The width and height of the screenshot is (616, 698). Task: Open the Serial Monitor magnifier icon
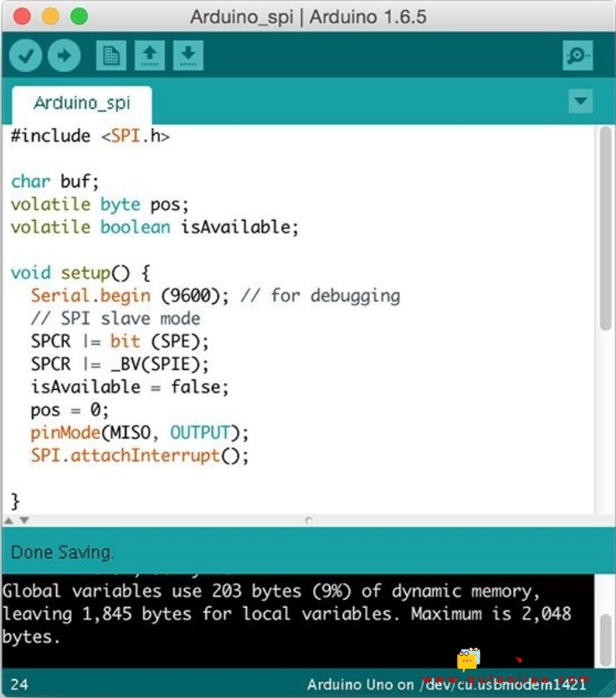click(x=577, y=56)
